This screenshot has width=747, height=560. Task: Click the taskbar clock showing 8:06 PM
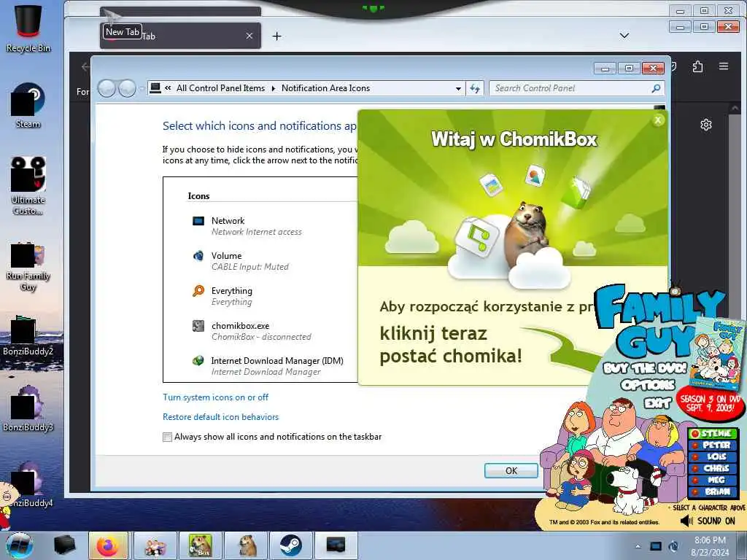click(x=710, y=546)
